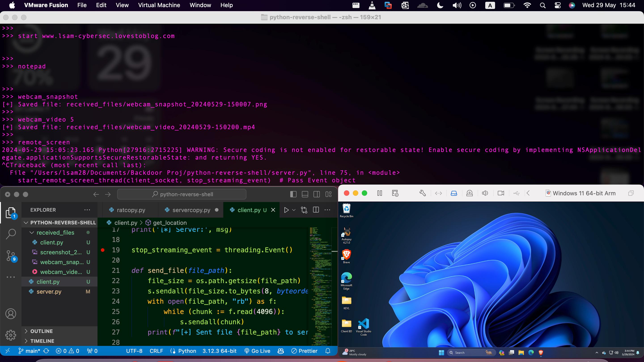The height and width of the screenshot is (362, 644).
Task: Click the Split Editor Right icon
Action: (x=316, y=210)
